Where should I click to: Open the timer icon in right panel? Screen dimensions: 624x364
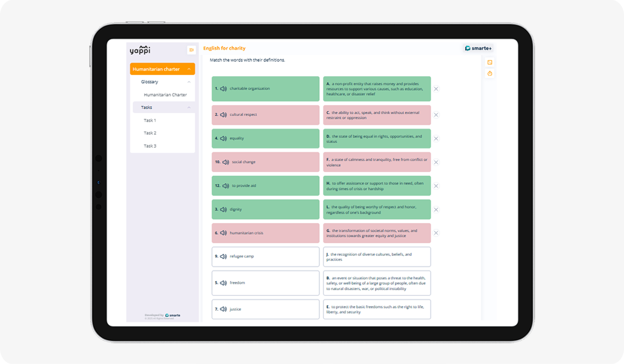(489, 74)
